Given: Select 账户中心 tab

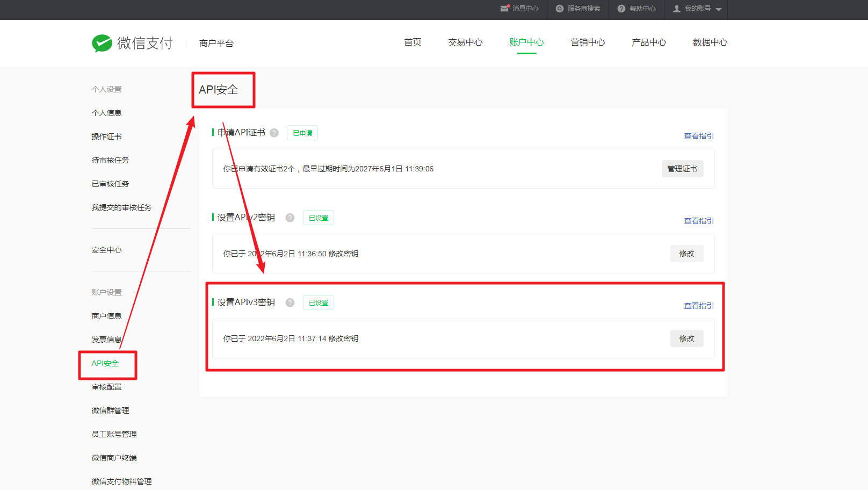Looking at the screenshot, I should click(526, 42).
